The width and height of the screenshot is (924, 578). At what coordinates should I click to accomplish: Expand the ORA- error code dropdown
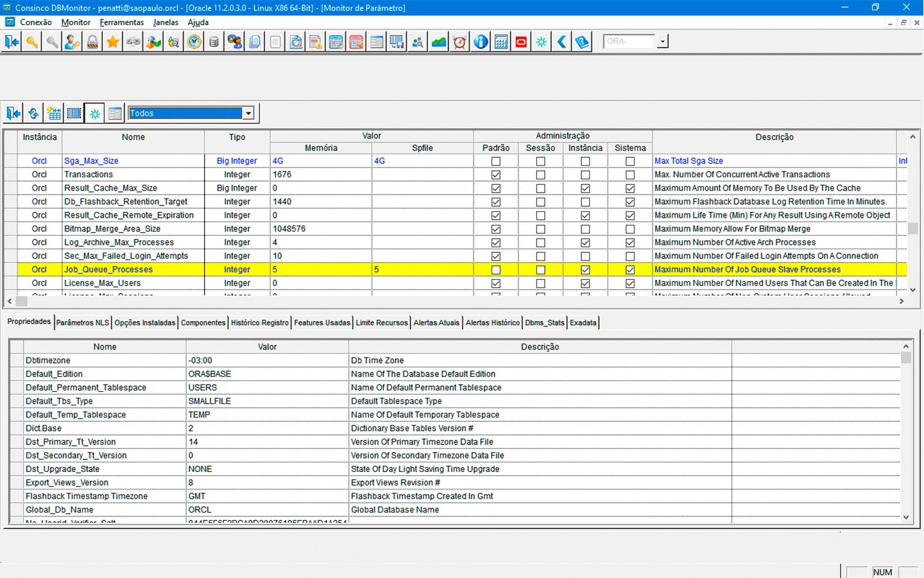[x=663, y=42]
